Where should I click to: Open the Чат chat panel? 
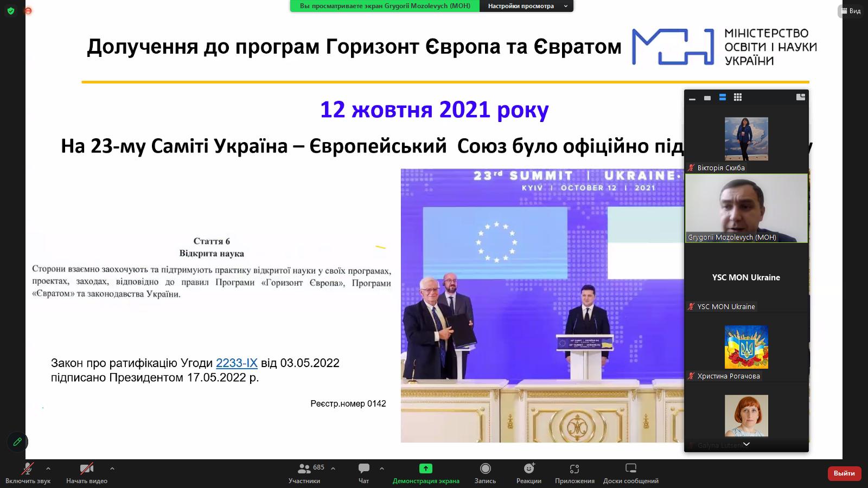[363, 473]
